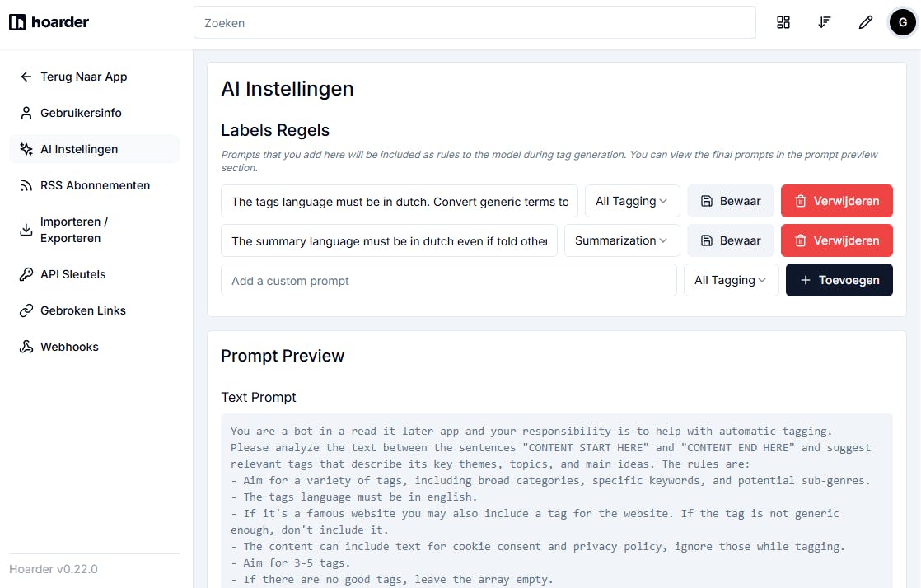921x588 pixels.
Task: Open the All Tagging dropdown beside Toevoegen
Action: 732,280
